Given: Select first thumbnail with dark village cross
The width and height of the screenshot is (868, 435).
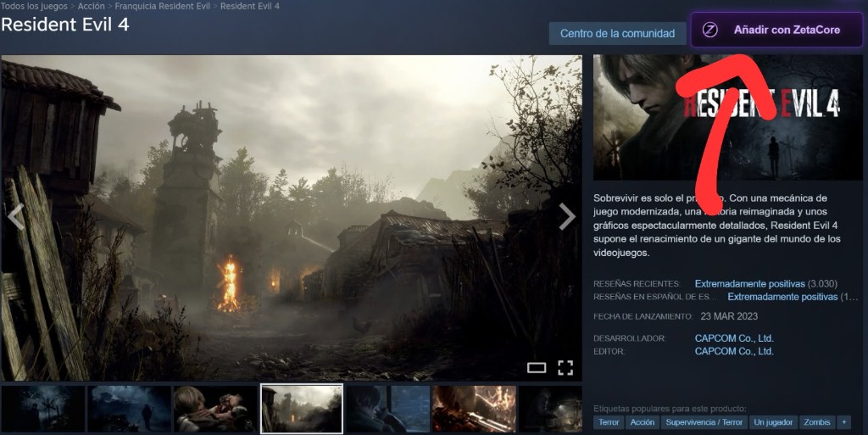Looking at the screenshot, I should (x=43, y=409).
